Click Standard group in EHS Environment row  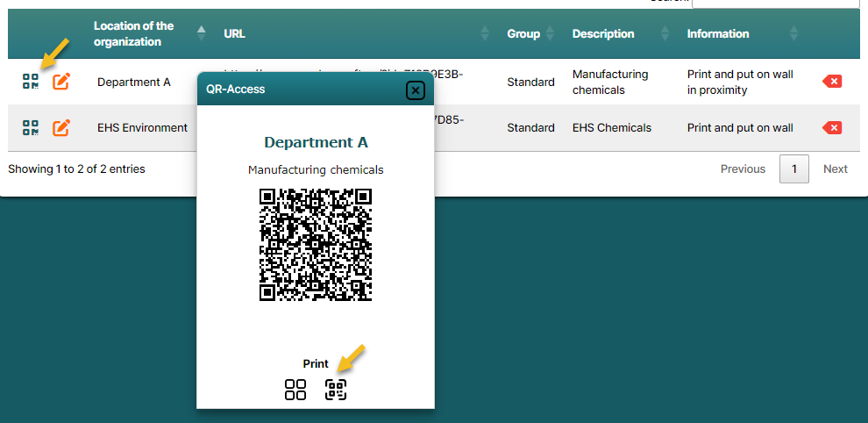click(530, 127)
